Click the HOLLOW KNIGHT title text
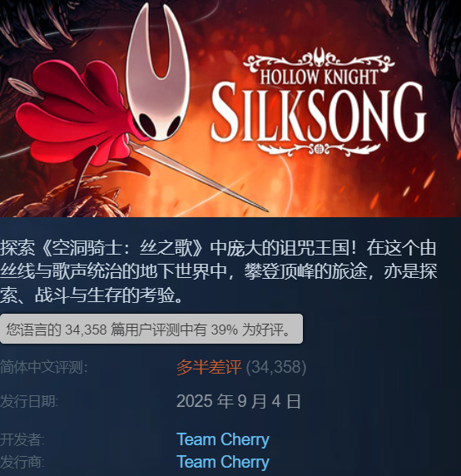The image size is (461, 476). pyautogui.click(x=319, y=77)
